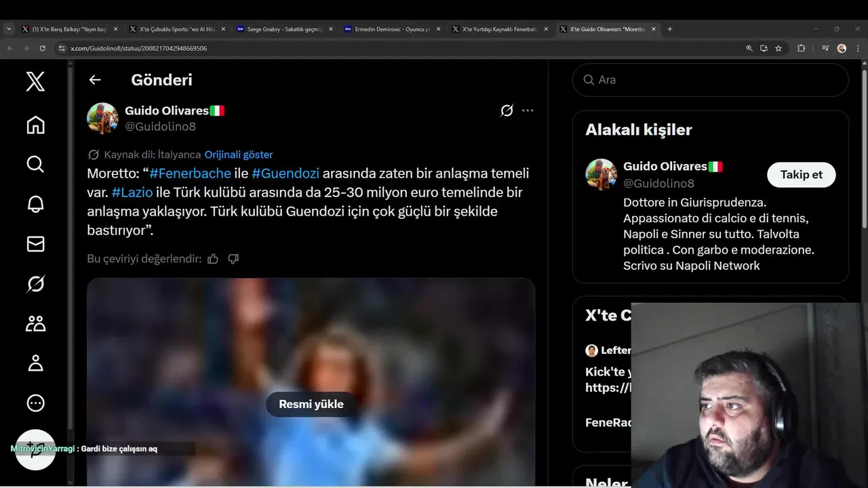This screenshot has height=488, width=868.
Task: Click the Ara search field
Action: [711, 80]
